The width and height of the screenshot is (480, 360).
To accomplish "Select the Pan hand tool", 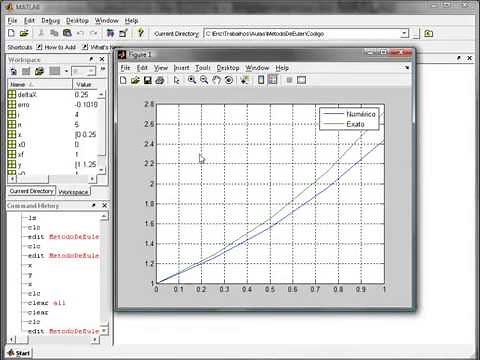I will pyautogui.click(x=216, y=80).
